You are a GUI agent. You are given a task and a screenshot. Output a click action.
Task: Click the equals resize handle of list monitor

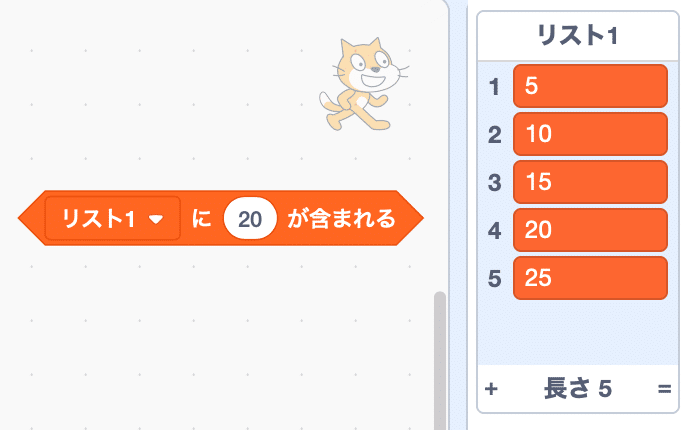(x=664, y=389)
